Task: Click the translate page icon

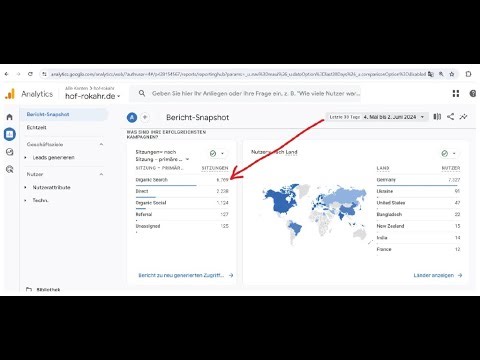Action: pyautogui.click(x=431, y=74)
